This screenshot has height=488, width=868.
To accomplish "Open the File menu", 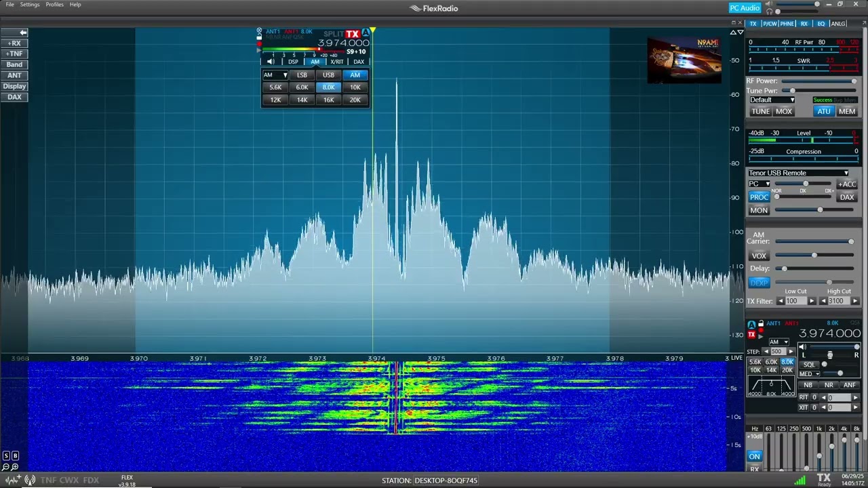I will pyautogui.click(x=9, y=5).
